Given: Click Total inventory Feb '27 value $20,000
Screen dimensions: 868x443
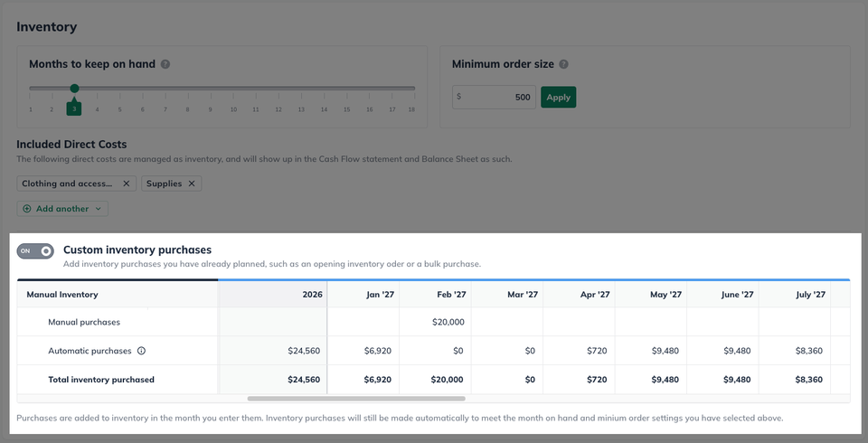Looking at the screenshot, I should 447,380.
